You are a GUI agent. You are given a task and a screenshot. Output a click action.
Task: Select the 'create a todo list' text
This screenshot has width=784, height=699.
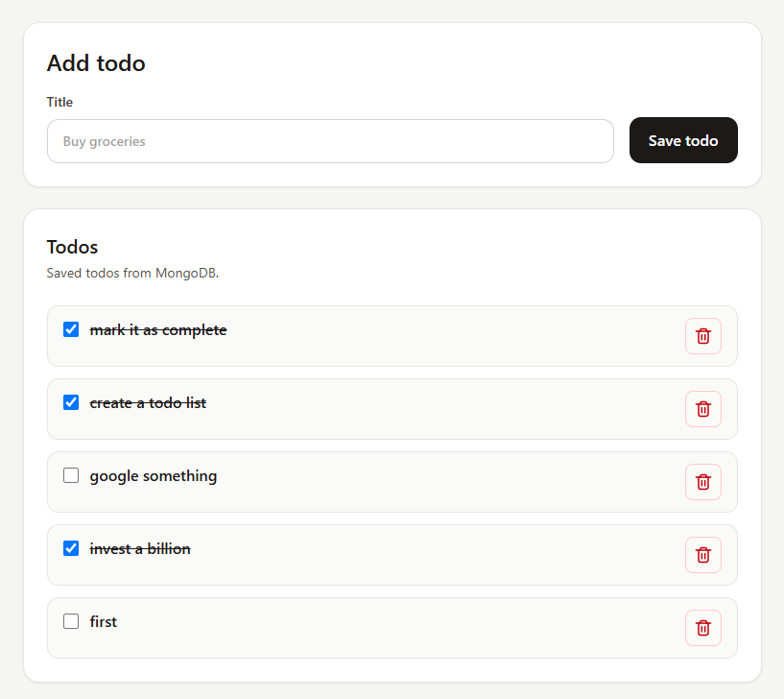tap(148, 402)
